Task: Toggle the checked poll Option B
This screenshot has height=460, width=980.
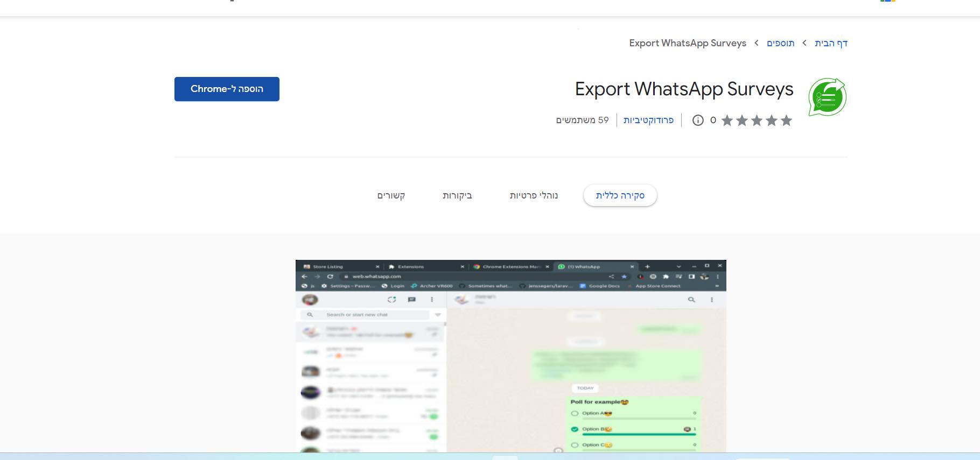Action: [x=575, y=429]
